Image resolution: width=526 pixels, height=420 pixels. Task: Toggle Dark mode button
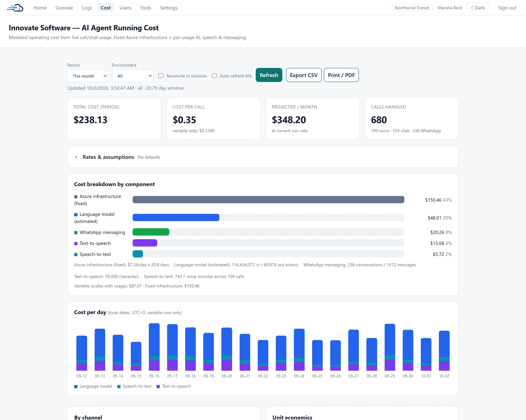pos(478,8)
